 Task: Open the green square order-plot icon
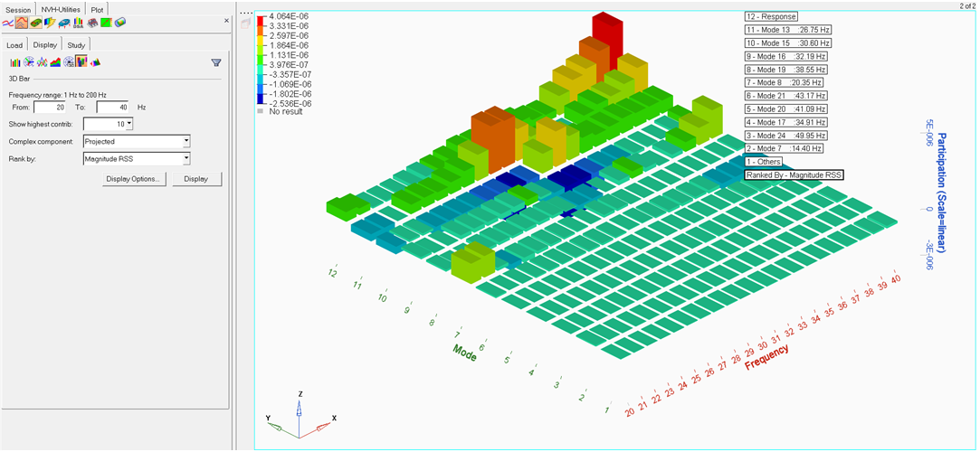point(106,23)
